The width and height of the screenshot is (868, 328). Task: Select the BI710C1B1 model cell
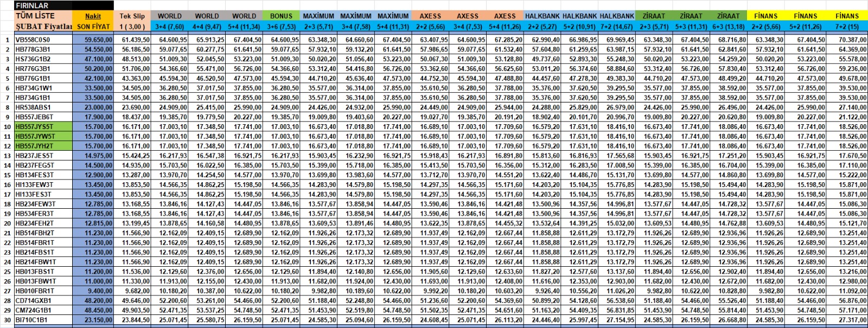coord(43,320)
